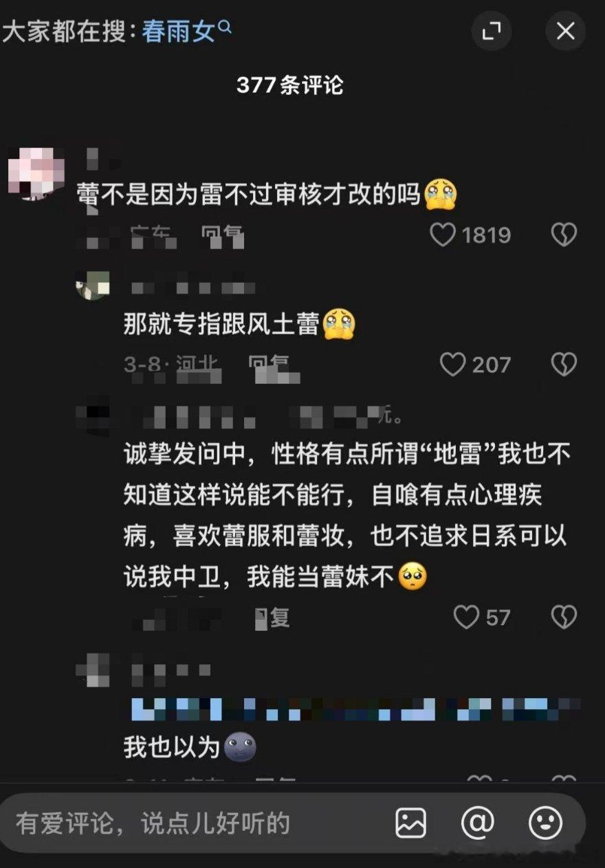Like the reply with 207 likes
Image resolution: width=605 pixels, height=868 pixels.
click(x=452, y=365)
